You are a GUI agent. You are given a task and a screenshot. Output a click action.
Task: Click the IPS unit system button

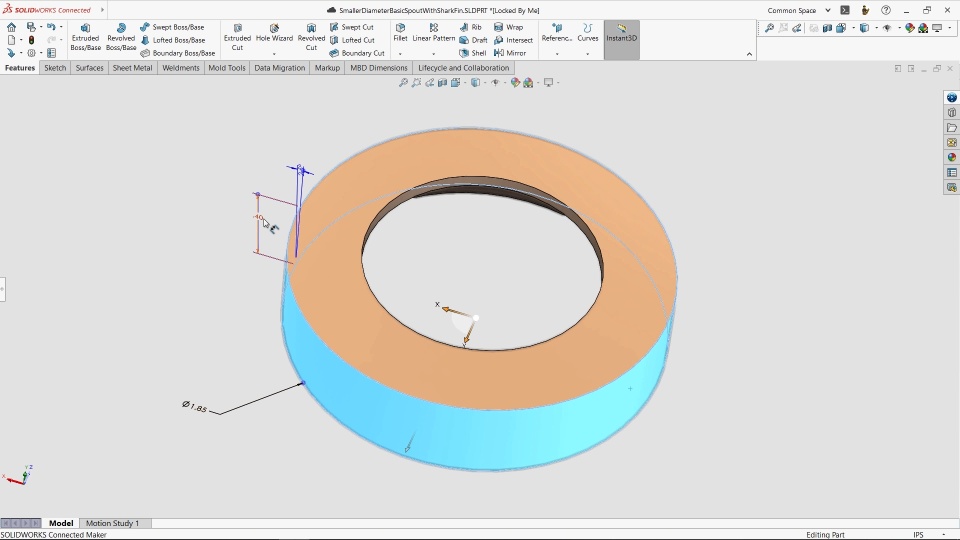pyautogui.click(x=918, y=535)
